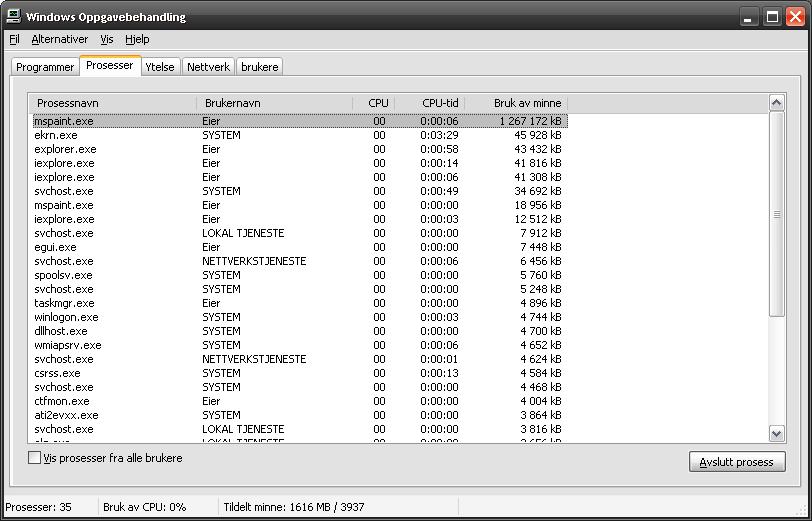
Task: Select svchost.exe using 6 456 kB
Action: pos(300,261)
